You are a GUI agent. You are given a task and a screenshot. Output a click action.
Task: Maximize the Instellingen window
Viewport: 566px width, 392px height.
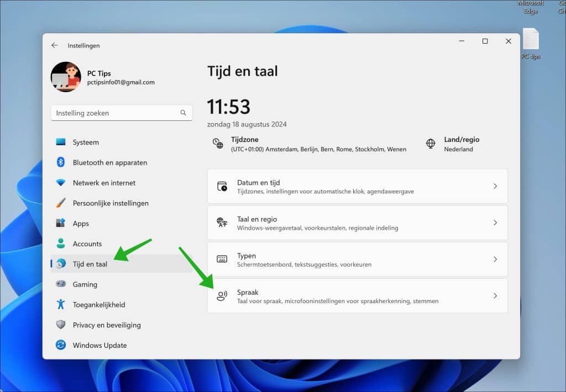485,41
